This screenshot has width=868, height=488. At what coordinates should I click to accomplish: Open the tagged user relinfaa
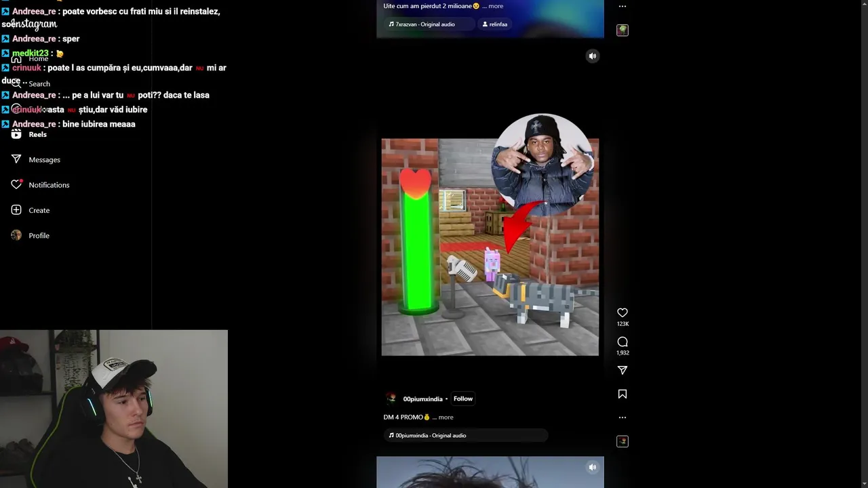[494, 24]
